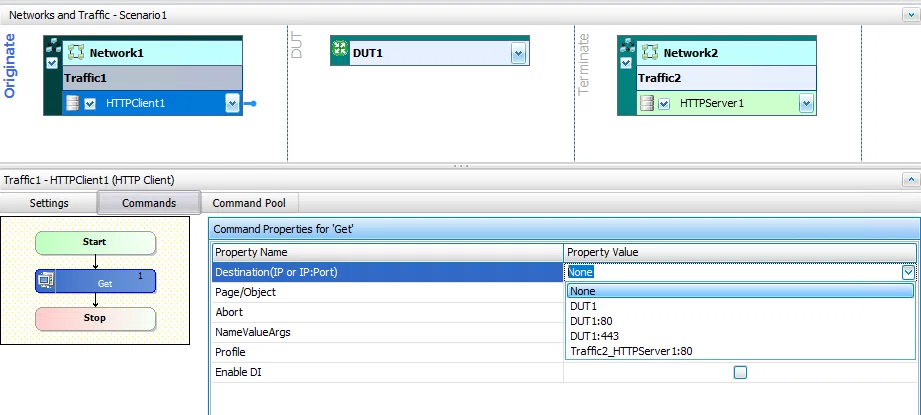Select DUT1:80 in destination list

point(740,321)
